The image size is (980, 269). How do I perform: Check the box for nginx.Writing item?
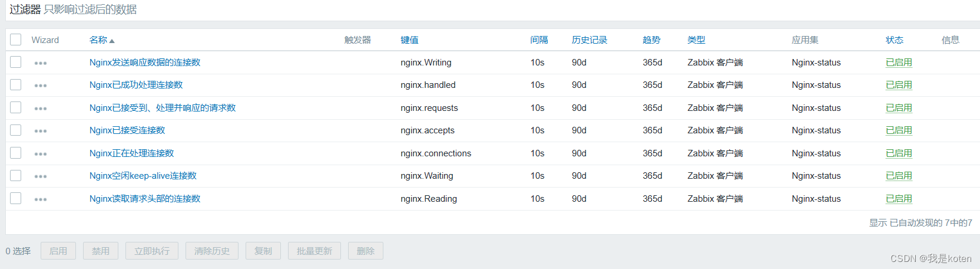point(16,62)
